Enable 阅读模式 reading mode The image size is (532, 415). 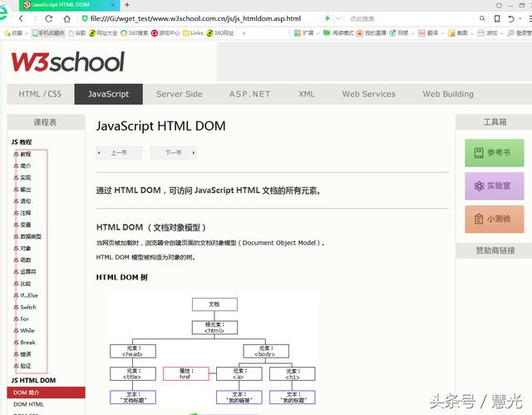click(338, 33)
